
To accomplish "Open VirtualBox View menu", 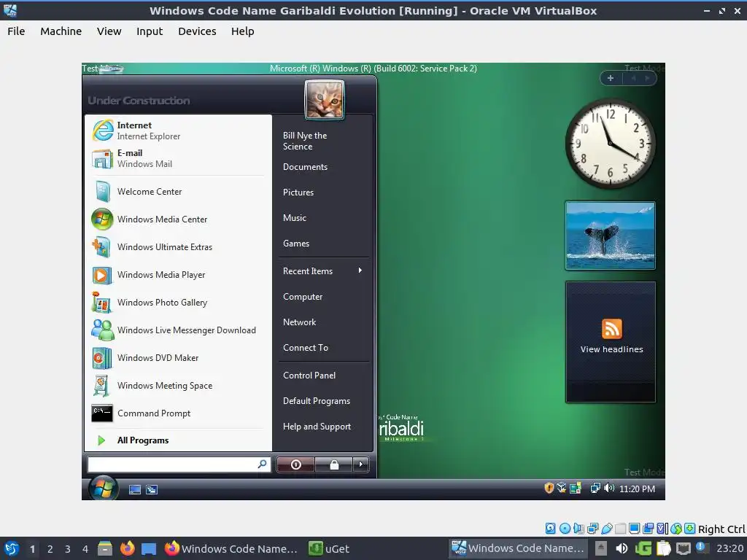I will coord(109,31).
